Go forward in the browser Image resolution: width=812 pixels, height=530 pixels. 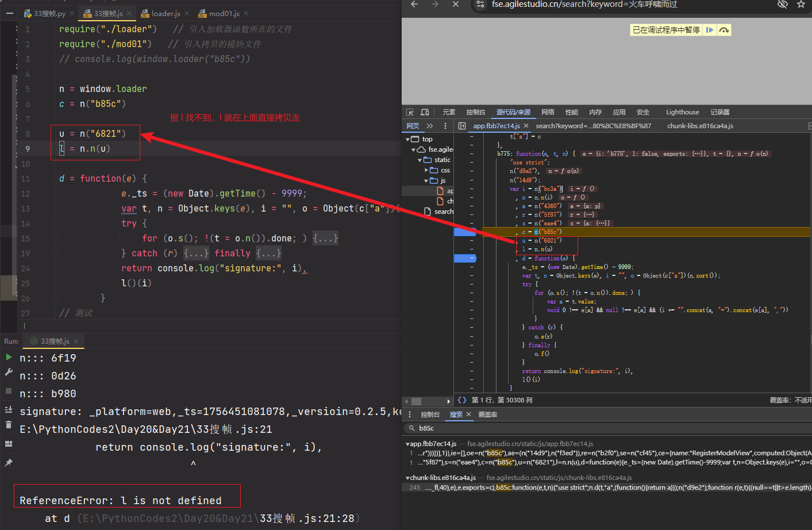(434, 5)
